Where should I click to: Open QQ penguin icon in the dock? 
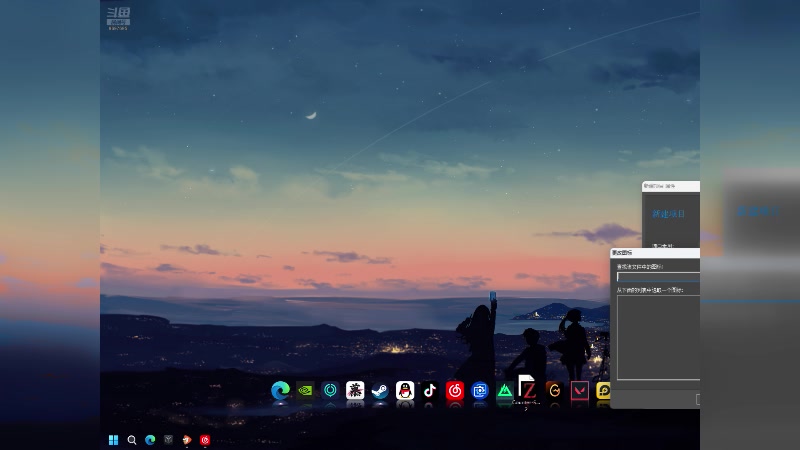pos(405,391)
